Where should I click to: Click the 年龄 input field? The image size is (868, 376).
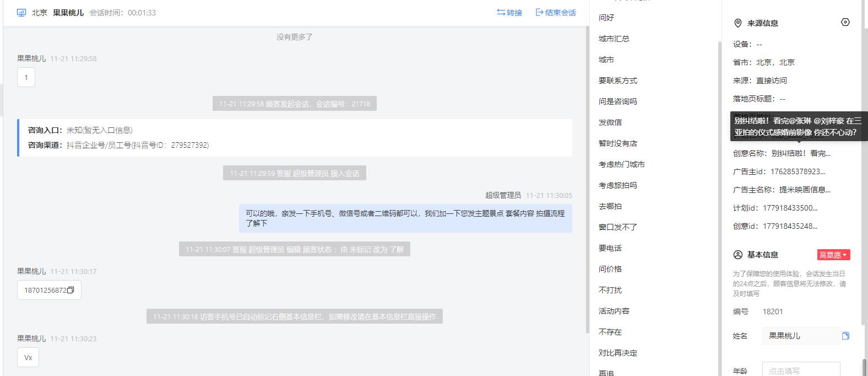pos(801,369)
